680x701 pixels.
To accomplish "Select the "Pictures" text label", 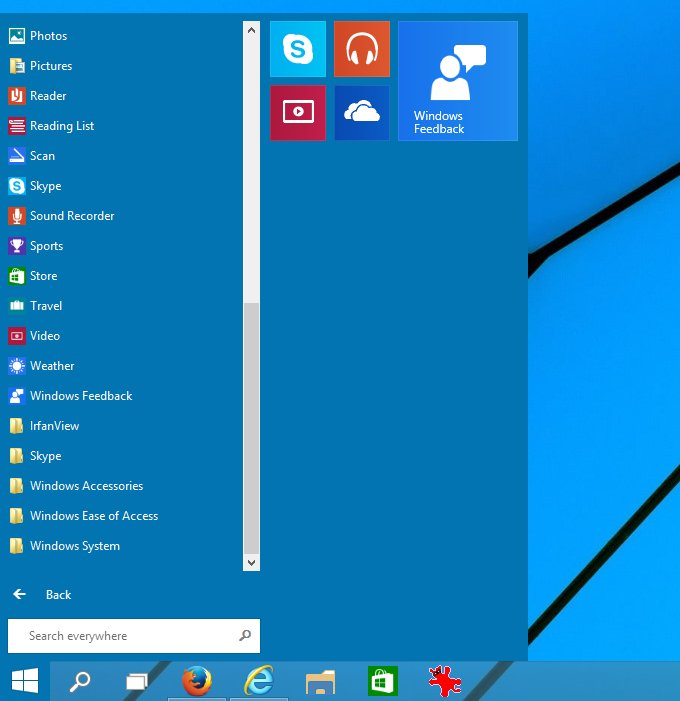I will (x=51, y=66).
